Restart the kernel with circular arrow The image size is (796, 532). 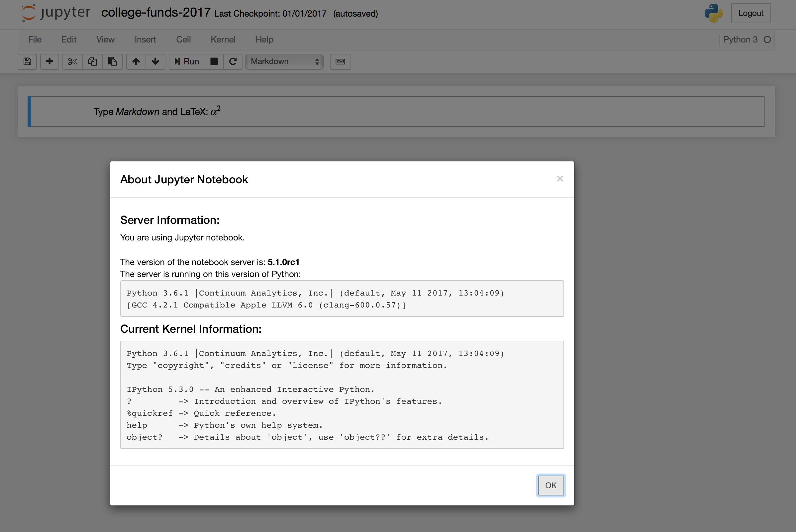point(233,61)
